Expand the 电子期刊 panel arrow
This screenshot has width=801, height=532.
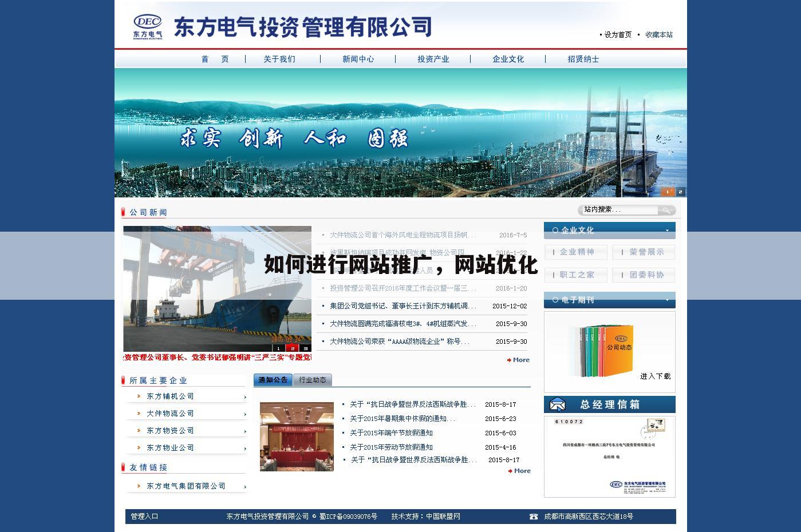[667, 300]
